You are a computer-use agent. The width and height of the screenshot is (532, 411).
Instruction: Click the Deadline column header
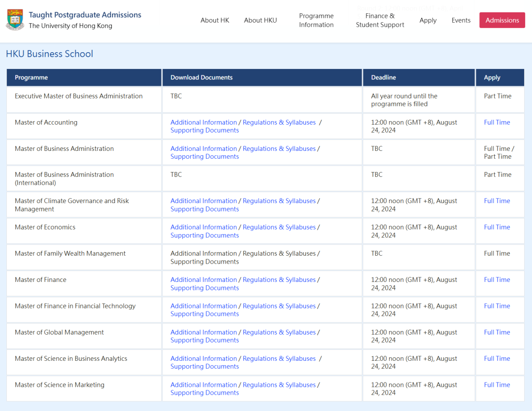(x=419, y=77)
